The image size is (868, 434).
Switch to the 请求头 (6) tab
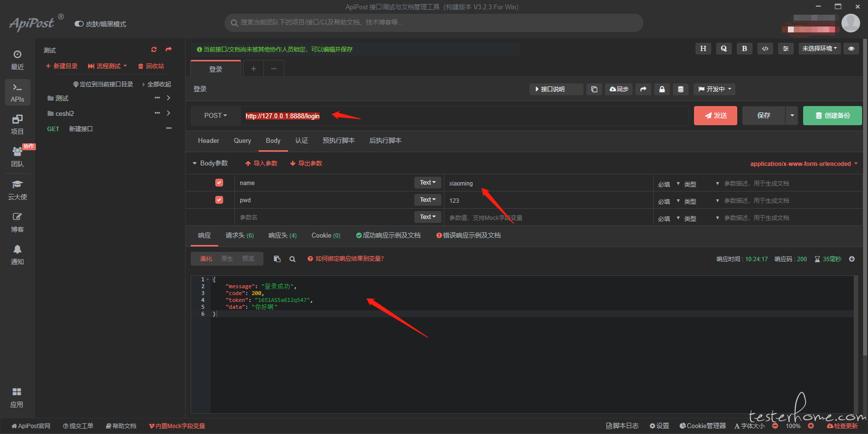[239, 235]
